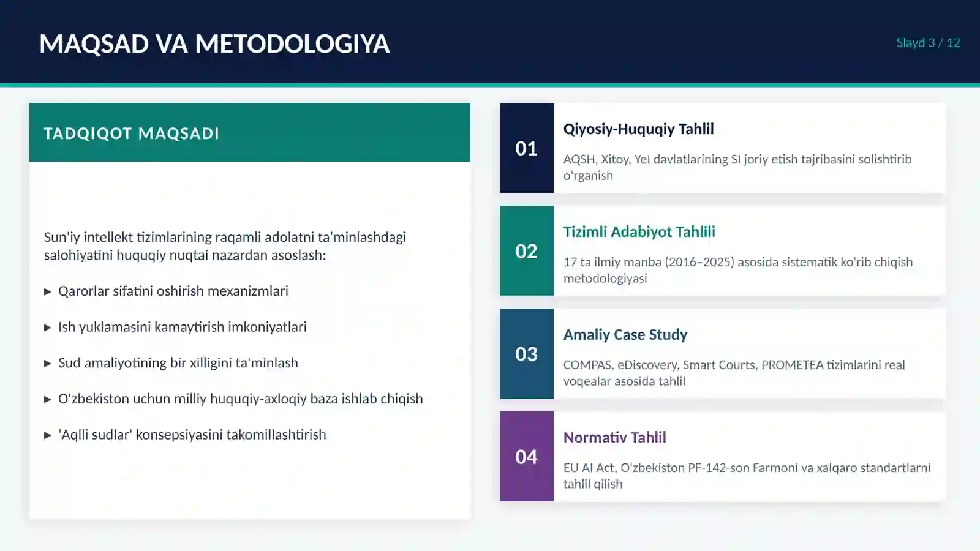Click the 03 blue number badge
The image size is (980, 551).
(x=526, y=354)
